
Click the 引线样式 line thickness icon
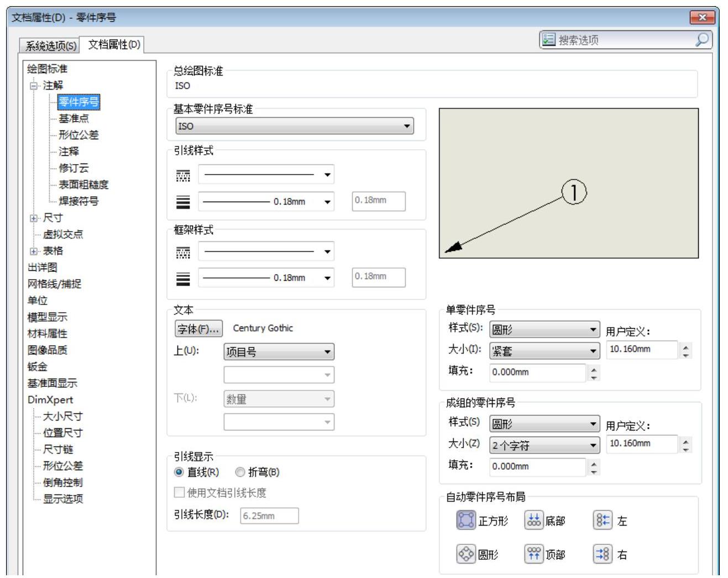click(183, 202)
